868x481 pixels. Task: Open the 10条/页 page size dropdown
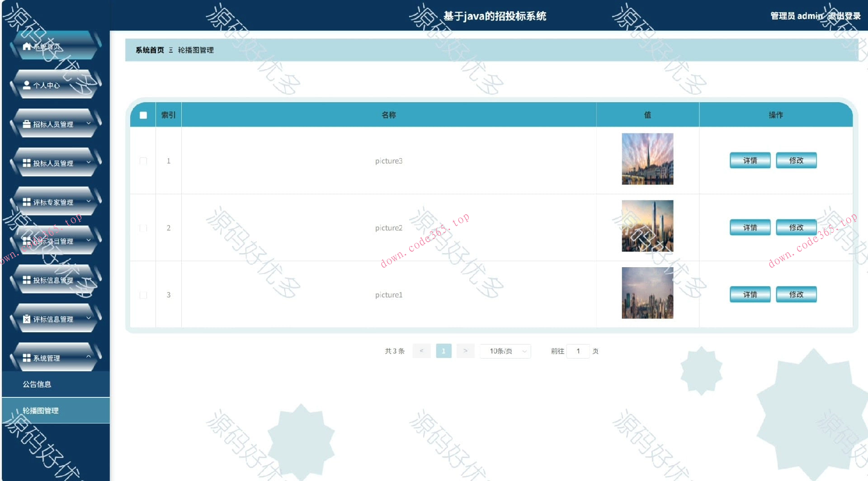[505, 351]
